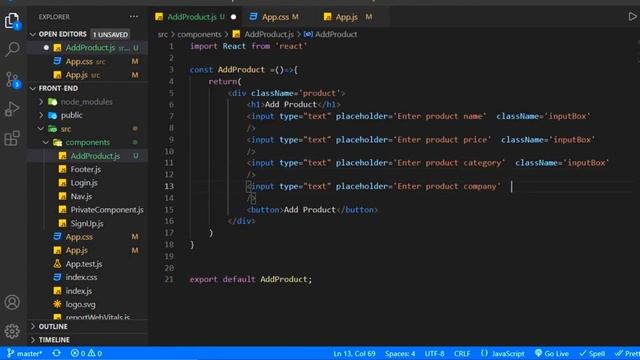Click AddProduct symbol in breadcrumb
The image size is (640, 360).
336,34
